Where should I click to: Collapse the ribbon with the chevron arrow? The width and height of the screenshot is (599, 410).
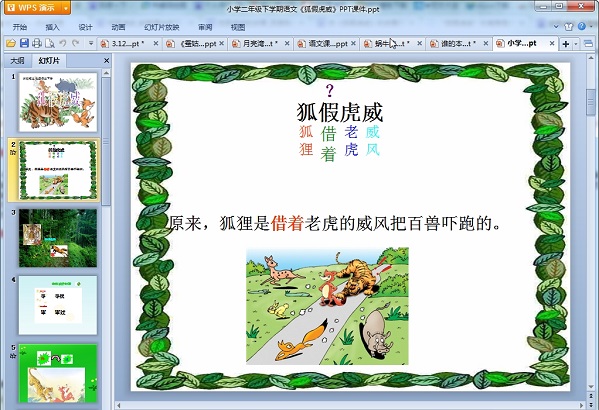(x=556, y=27)
